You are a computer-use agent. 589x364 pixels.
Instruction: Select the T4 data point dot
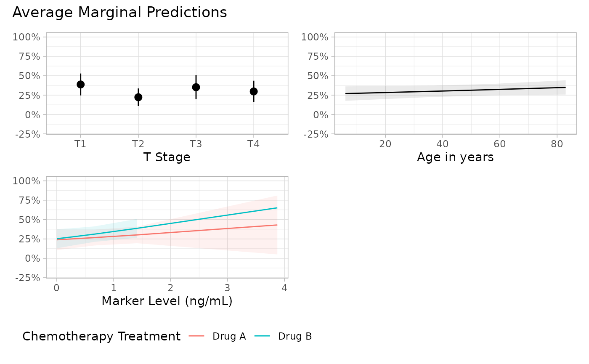[253, 91]
